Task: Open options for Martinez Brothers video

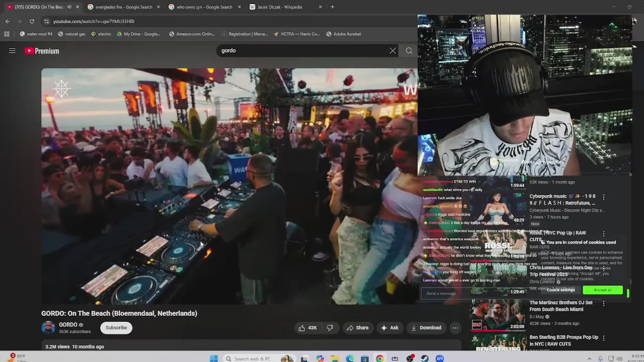Action: click(604, 304)
